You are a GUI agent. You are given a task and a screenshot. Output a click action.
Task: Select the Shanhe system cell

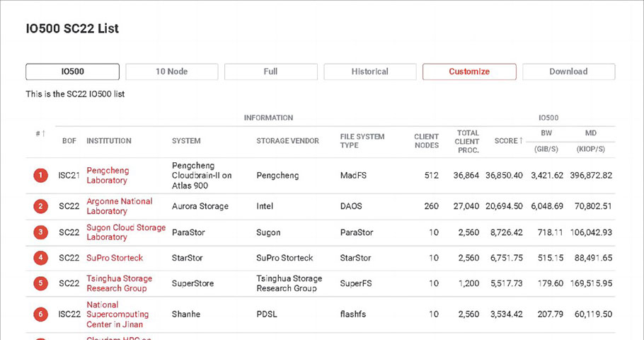(186, 314)
